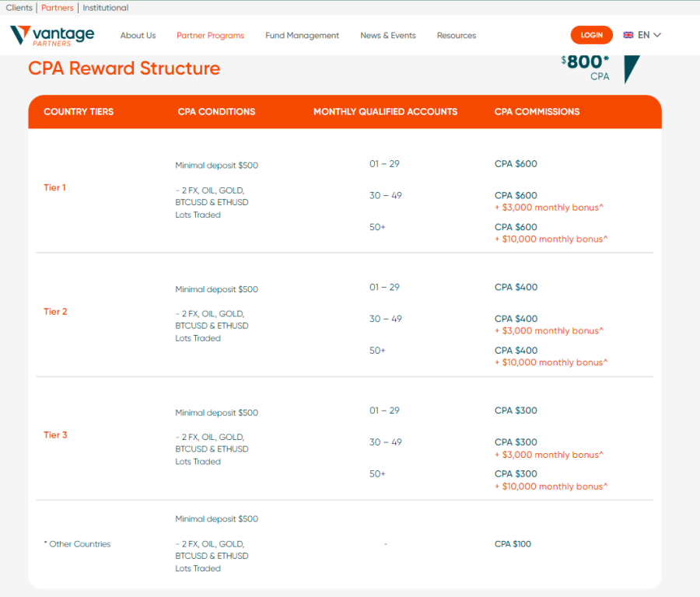This screenshot has height=597, width=700.
Task: Open the Partner Programs menu
Action: click(x=210, y=35)
